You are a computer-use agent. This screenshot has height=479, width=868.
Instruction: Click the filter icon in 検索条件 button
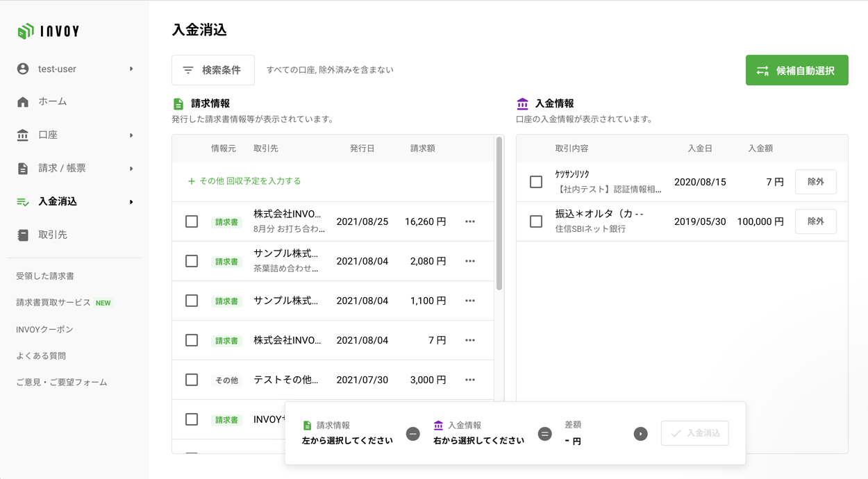click(x=188, y=70)
